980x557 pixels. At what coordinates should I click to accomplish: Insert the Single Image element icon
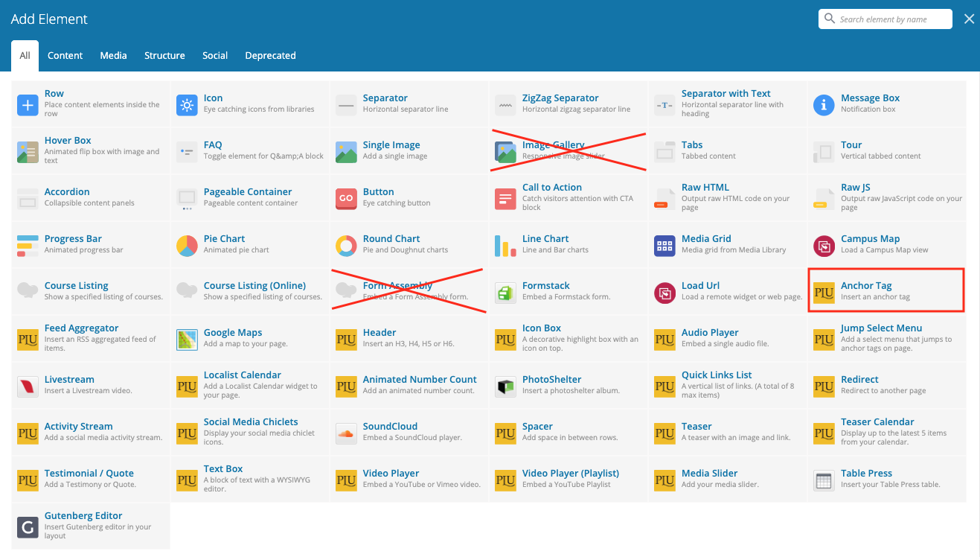click(x=346, y=152)
